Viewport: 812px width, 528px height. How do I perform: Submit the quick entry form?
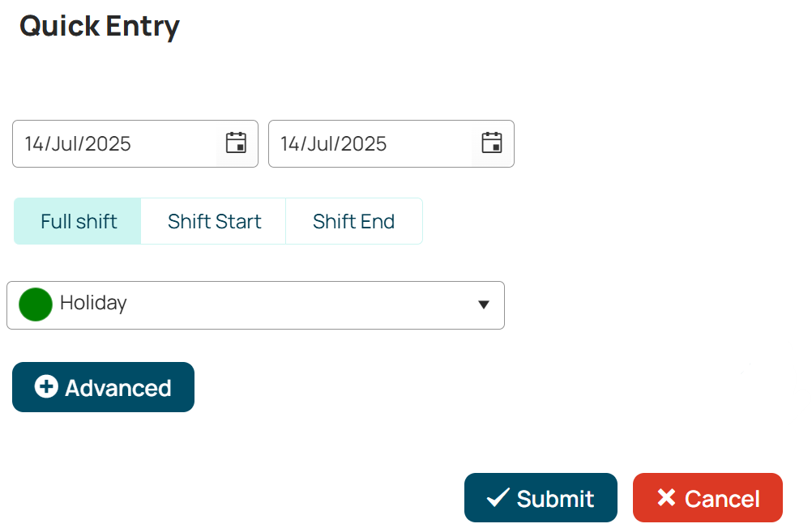[541, 497]
